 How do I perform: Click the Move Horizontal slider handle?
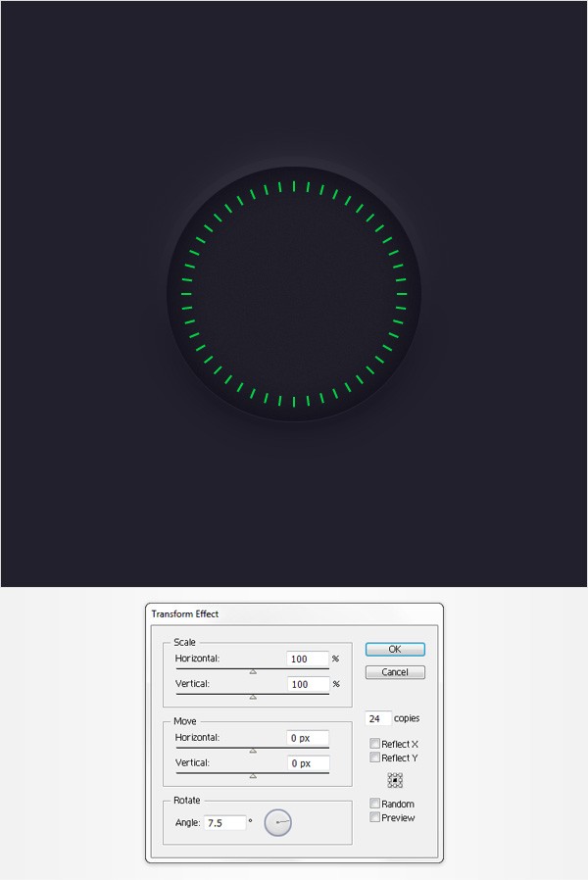(x=253, y=751)
